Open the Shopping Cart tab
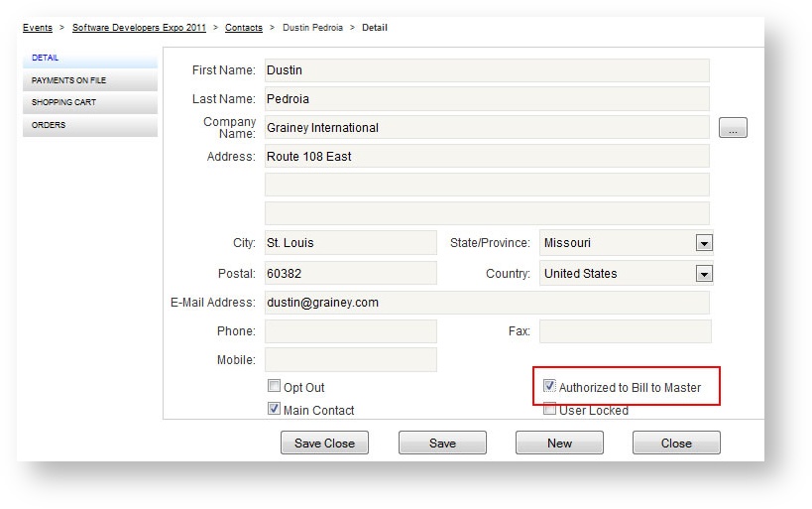Image resolution: width=812 pixels, height=509 pixels. 89,102
